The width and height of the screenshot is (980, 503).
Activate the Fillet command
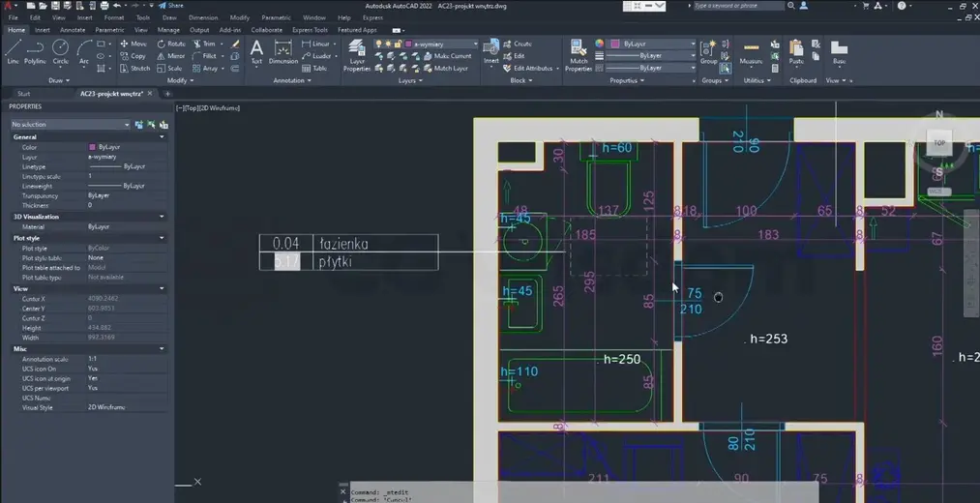coord(204,55)
